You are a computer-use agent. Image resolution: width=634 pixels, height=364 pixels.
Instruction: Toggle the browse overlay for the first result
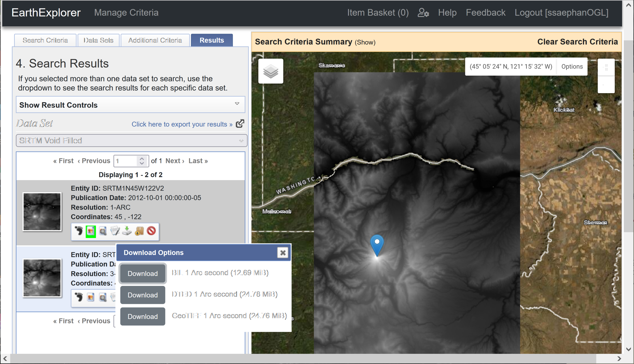point(91,231)
